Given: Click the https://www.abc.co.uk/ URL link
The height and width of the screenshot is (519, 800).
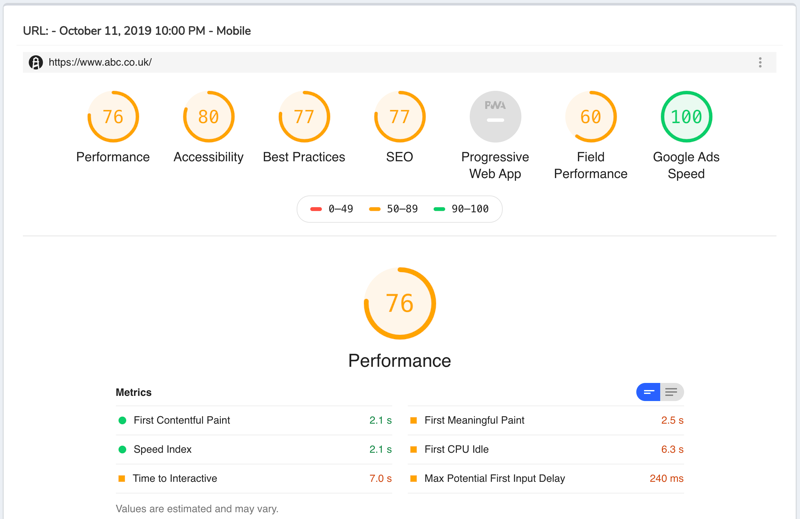Looking at the screenshot, I should pos(100,62).
